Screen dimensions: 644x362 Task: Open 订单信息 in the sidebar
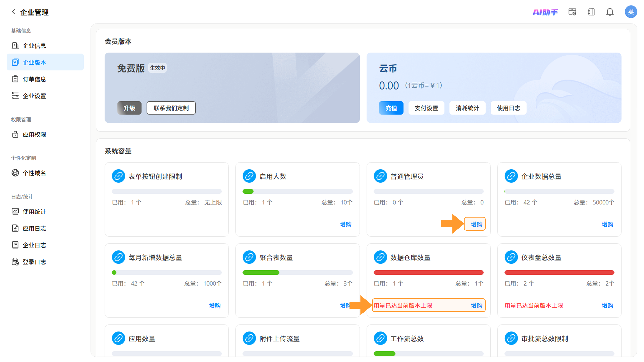point(45,79)
